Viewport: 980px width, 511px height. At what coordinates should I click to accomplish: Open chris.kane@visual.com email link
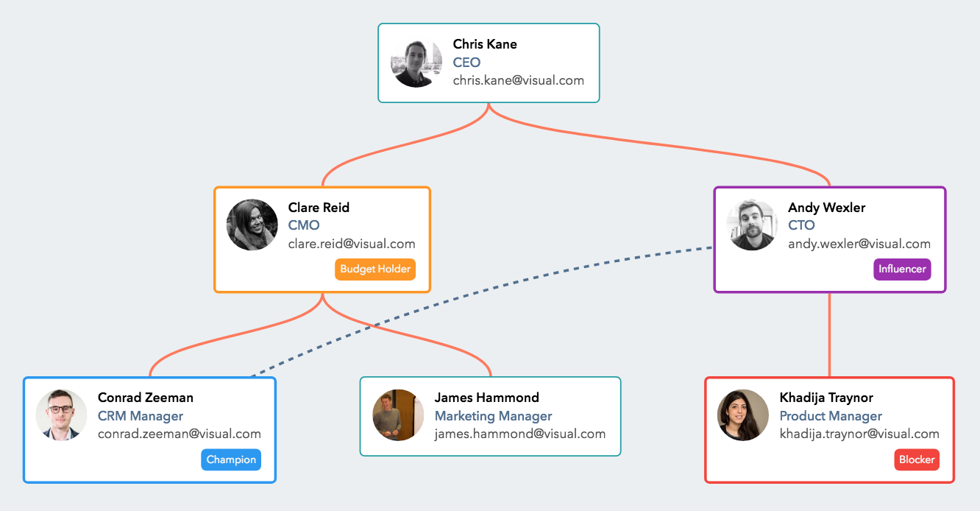tap(518, 80)
